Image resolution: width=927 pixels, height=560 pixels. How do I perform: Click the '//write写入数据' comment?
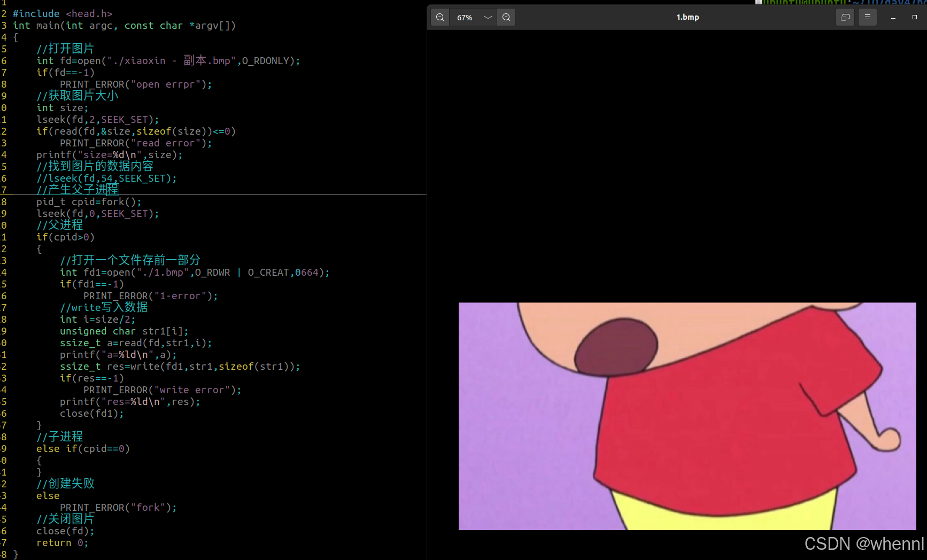[x=104, y=307]
